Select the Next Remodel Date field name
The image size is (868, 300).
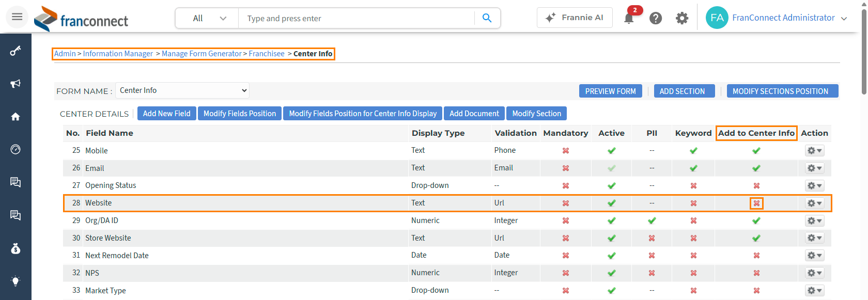117,256
